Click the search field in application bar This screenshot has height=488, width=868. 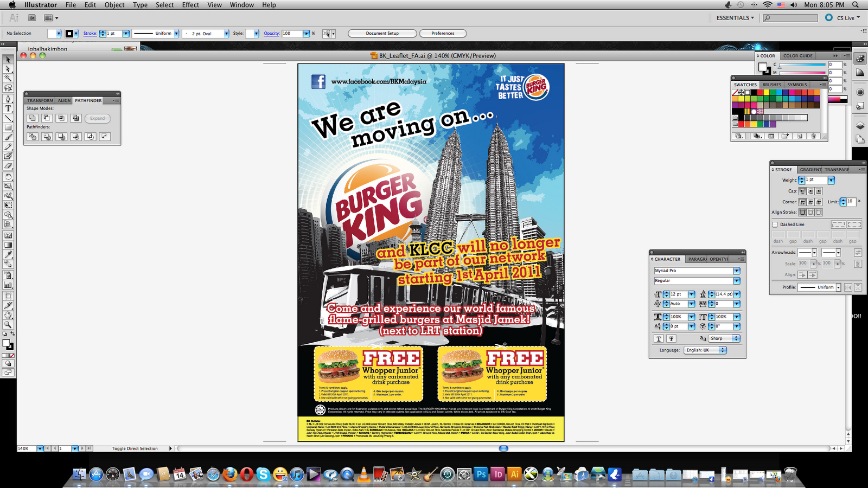(x=790, y=18)
